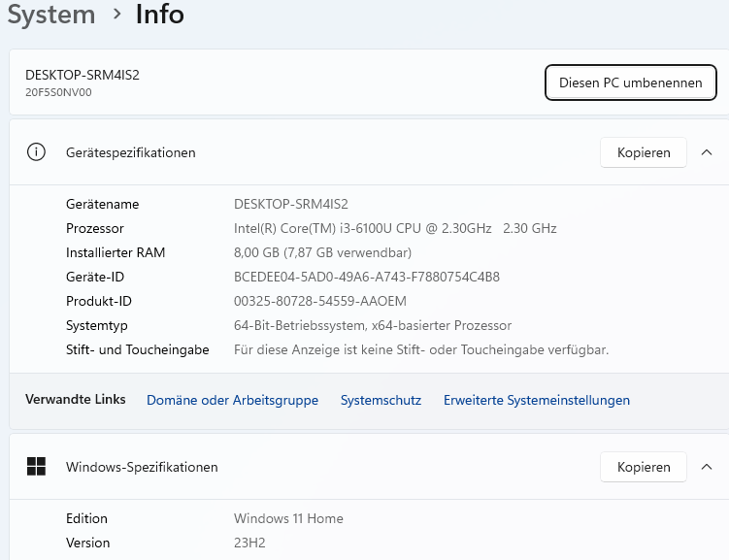This screenshot has width=729, height=560.
Task: Go back to System in breadcrumb
Action: coord(51,15)
